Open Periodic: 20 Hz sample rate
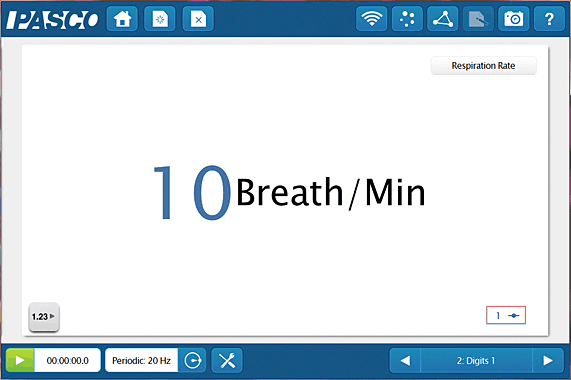 click(141, 360)
